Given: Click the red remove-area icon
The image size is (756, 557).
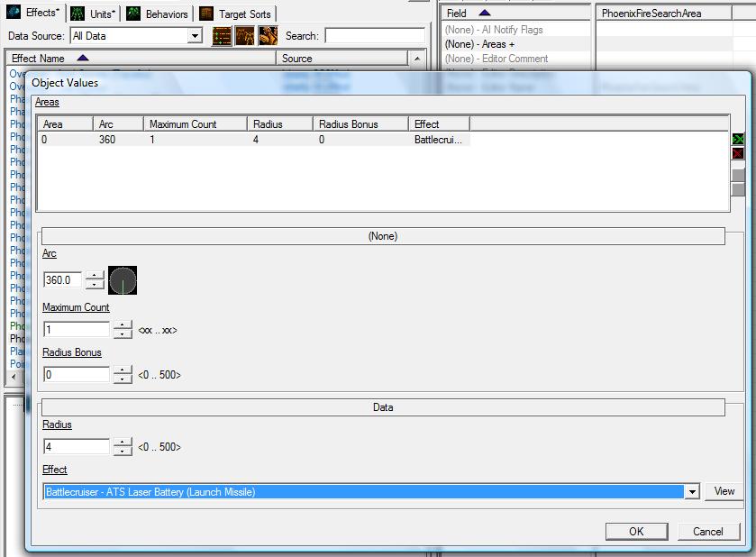Looking at the screenshot, I should click(x=738, y=154).
